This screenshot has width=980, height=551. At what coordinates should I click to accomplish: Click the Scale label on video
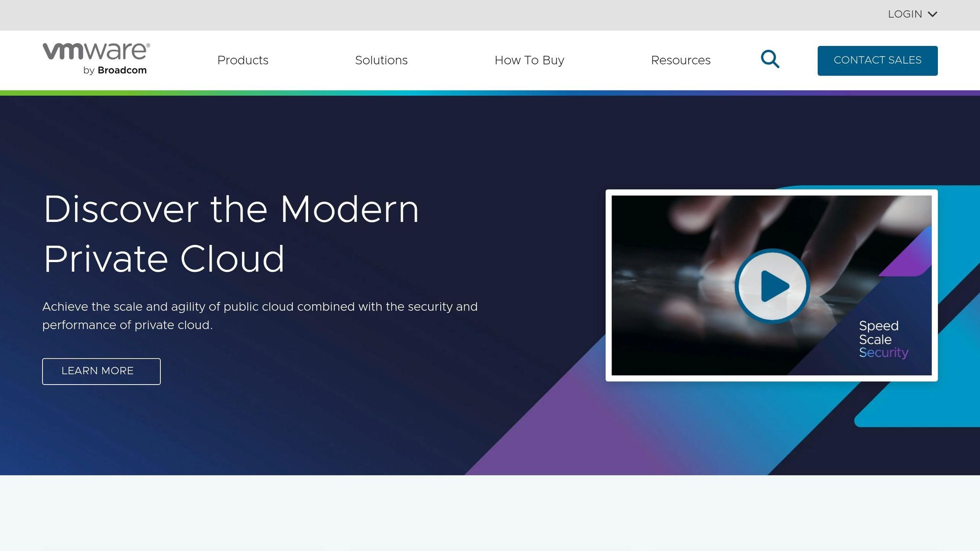pyautogui.click(x=875, y=340)
